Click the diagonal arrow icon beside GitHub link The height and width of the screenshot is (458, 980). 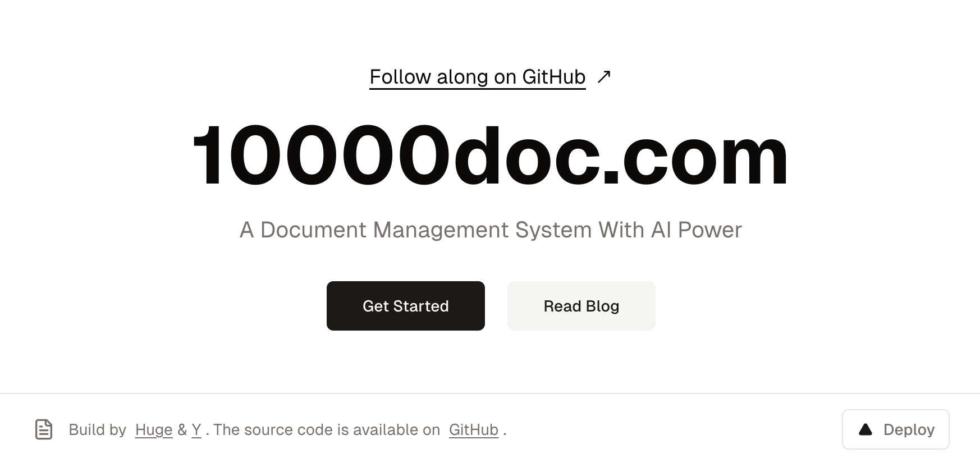pyautogui.click(x=604, y=76)
